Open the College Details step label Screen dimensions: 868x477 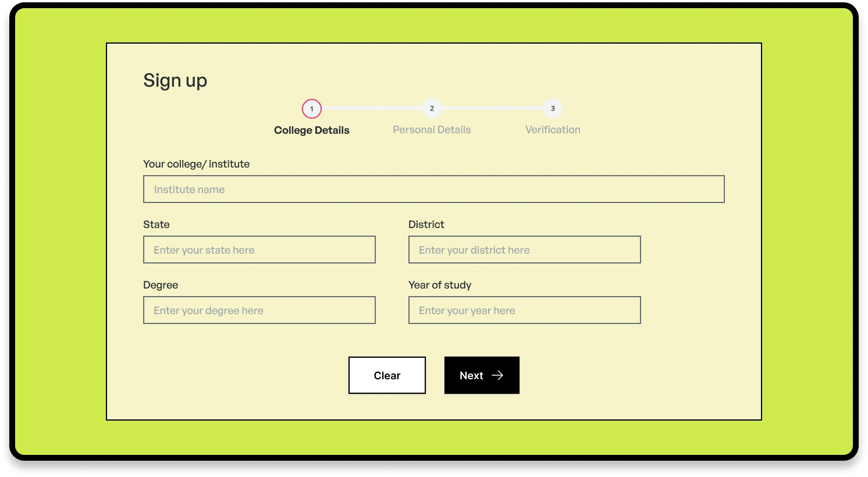pos(312,130)
